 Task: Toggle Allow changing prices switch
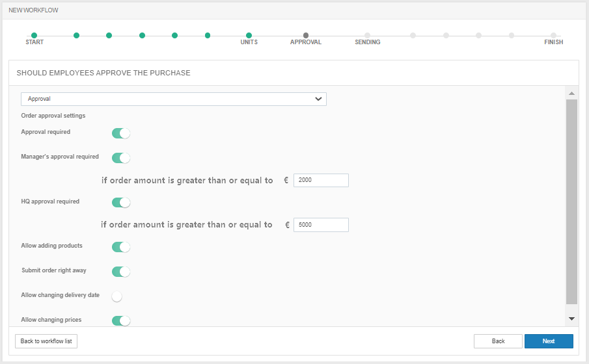(x=121, y=320)
